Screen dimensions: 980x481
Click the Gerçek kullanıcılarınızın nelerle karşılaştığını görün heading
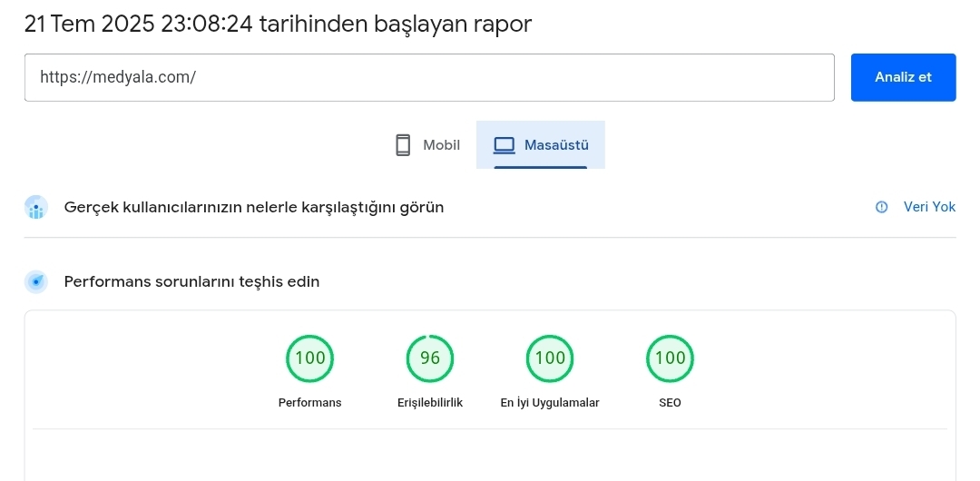click(254, 208)
